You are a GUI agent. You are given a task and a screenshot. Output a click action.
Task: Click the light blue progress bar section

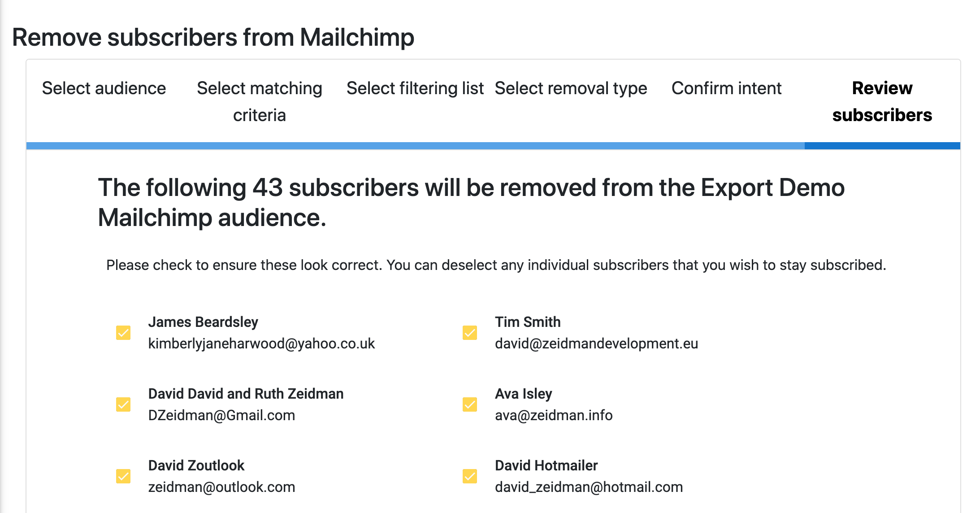tap(416, 146)
